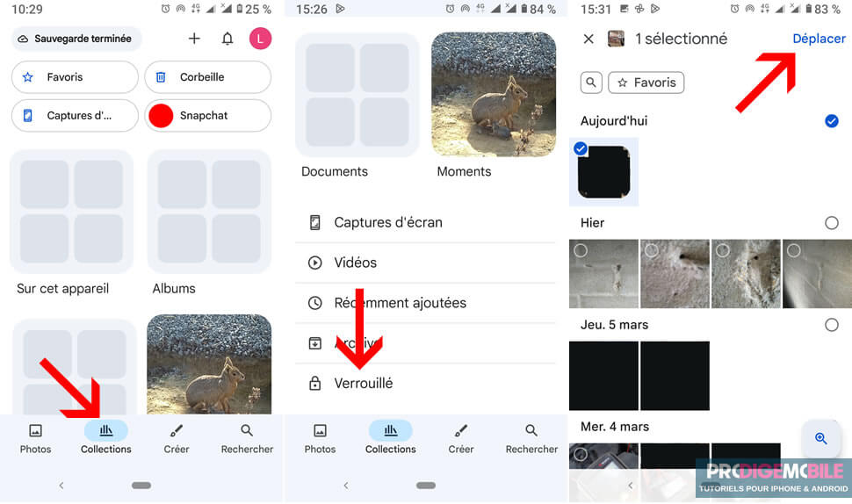Tap the zoom magnifier floating button

pyautogui.click(x=821, y=438)
